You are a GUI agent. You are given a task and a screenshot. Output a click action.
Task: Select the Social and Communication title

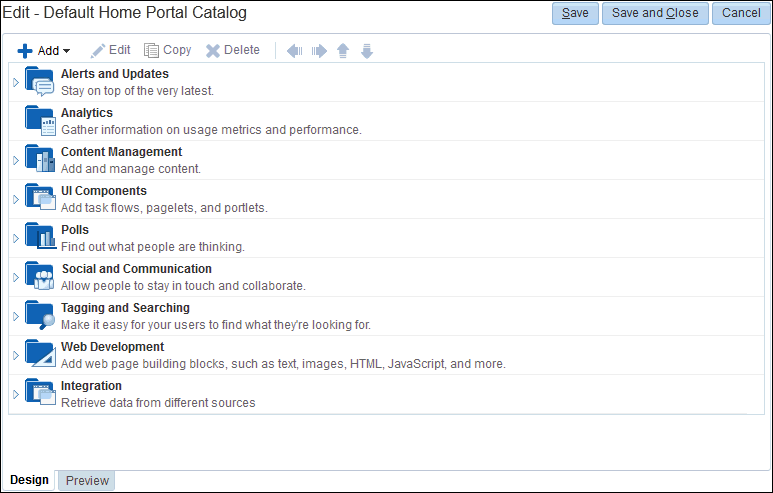point(137,269)
